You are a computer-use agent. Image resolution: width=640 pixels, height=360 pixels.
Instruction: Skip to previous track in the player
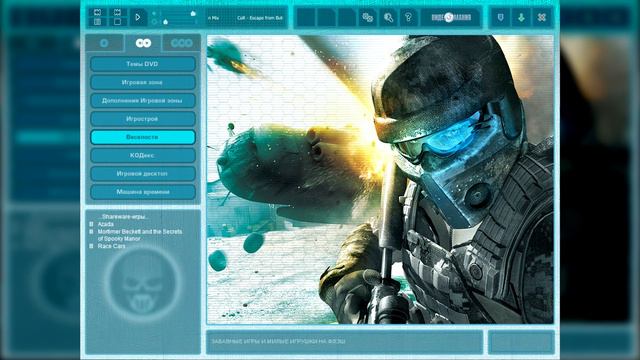click(x=98, y=12)
